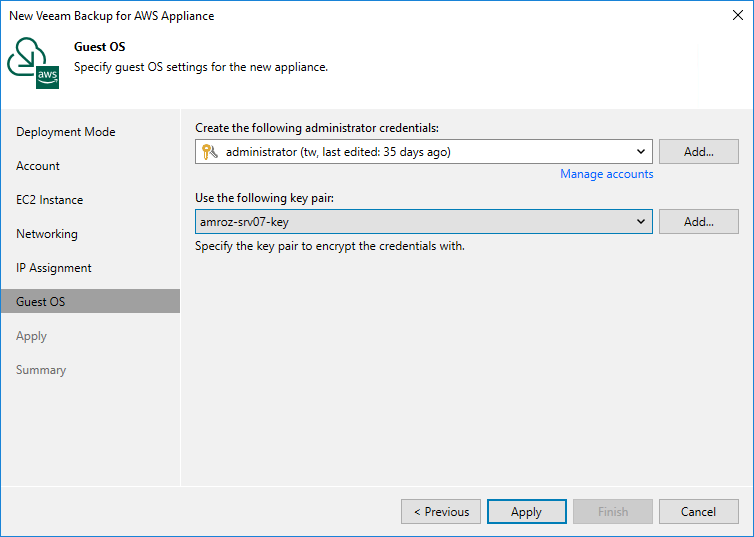Click Add next to key pair
Screen dimensions: 754x537
coord(698,222)
